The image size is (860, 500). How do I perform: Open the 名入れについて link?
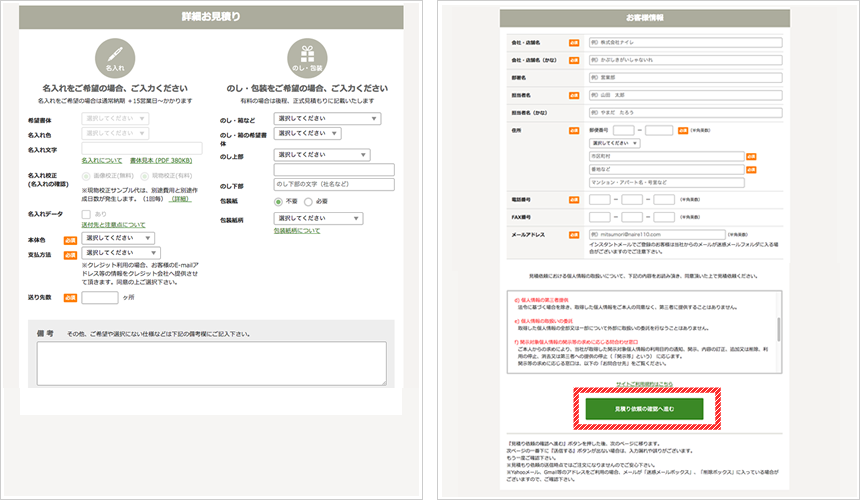(102, 160)
